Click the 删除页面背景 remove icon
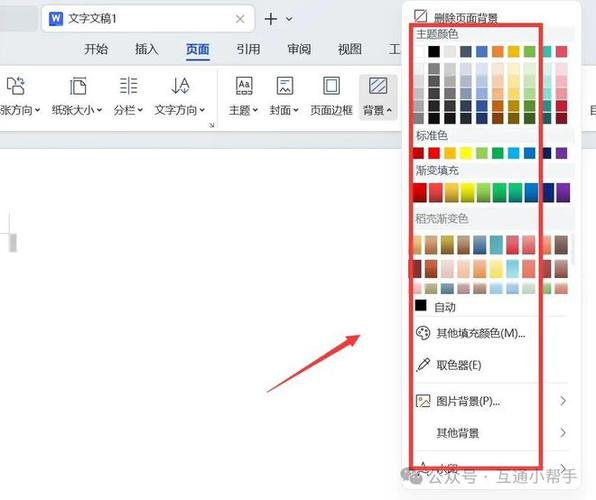This screenshot has width=596, height=500. pos(420,16)
